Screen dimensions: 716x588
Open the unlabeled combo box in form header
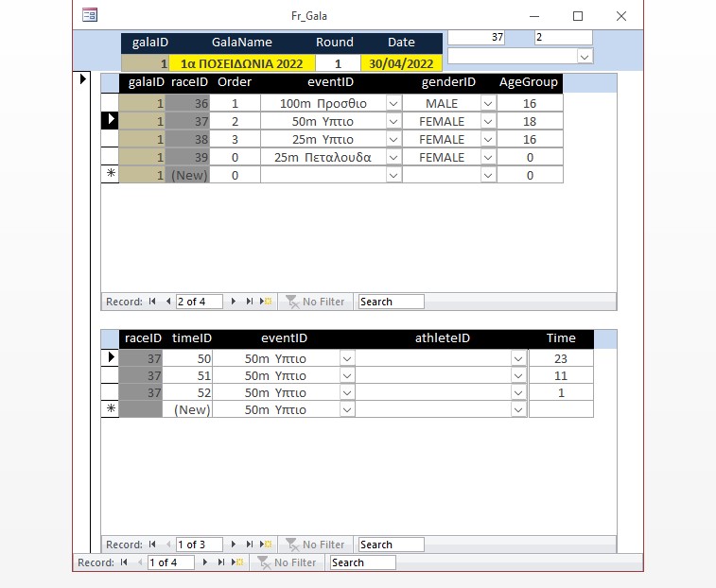[585, 57]
